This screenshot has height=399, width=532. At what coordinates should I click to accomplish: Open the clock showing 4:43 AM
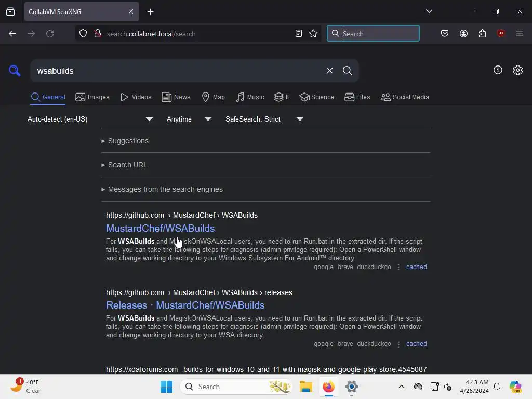click(474, 387)
